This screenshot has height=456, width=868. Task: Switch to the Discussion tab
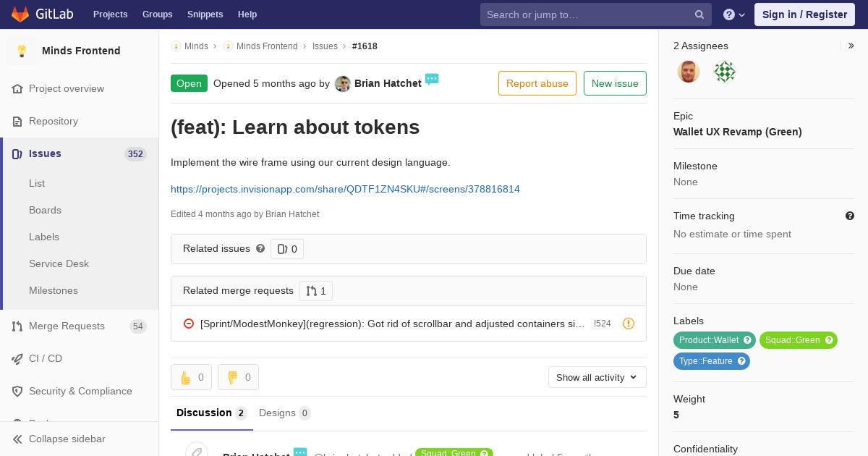[x=212, y=413]
